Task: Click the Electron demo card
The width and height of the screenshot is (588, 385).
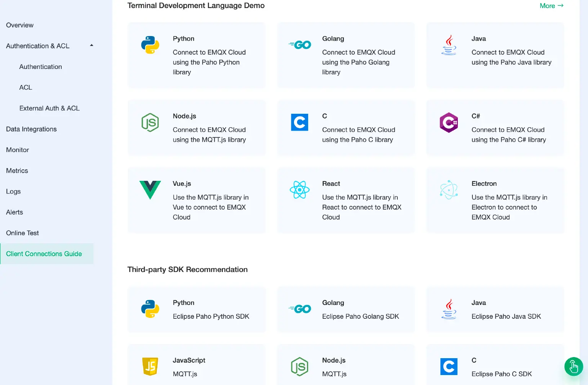Action: (x=495, y=200)
